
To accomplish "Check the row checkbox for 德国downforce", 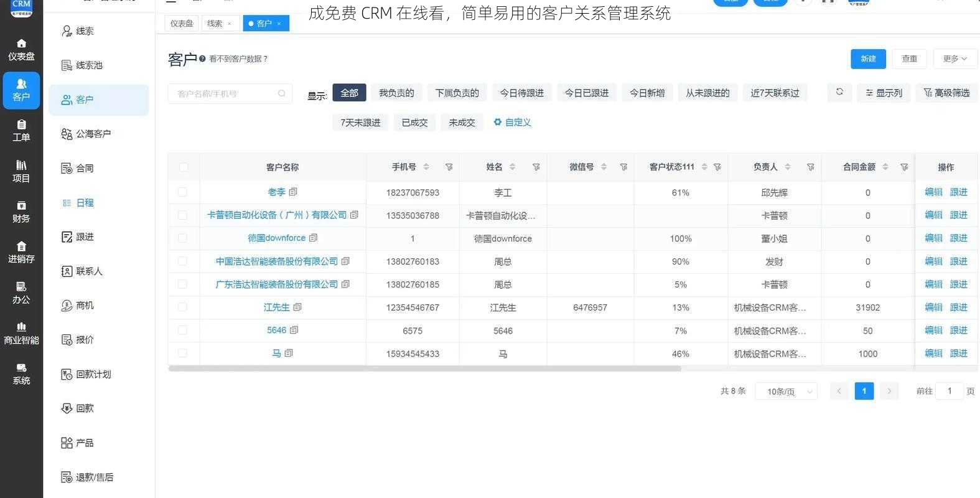I will 182,238.
